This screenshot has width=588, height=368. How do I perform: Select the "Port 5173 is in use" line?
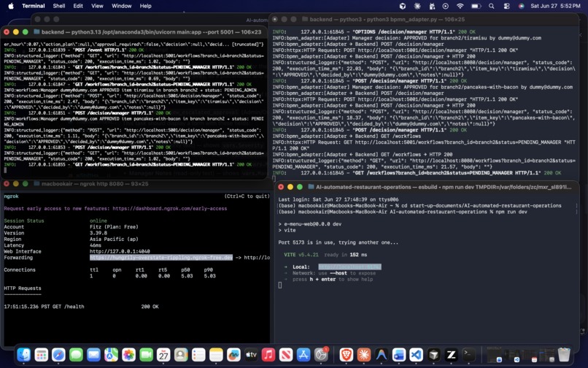click(x=339, y=242)
